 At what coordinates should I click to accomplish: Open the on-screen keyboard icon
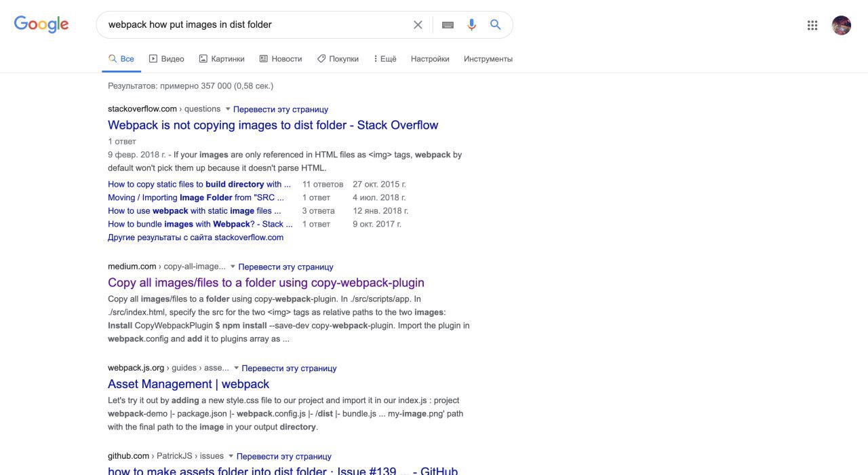[448, 24]
